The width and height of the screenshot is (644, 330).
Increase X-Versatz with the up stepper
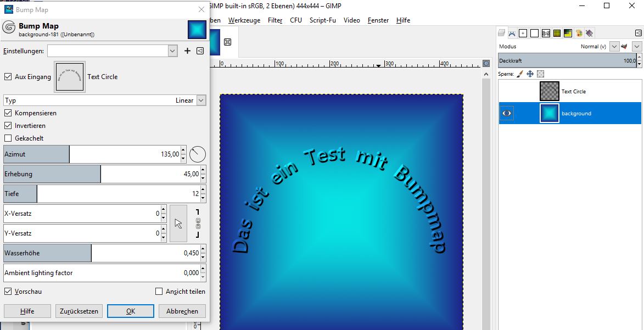(164, 210)
